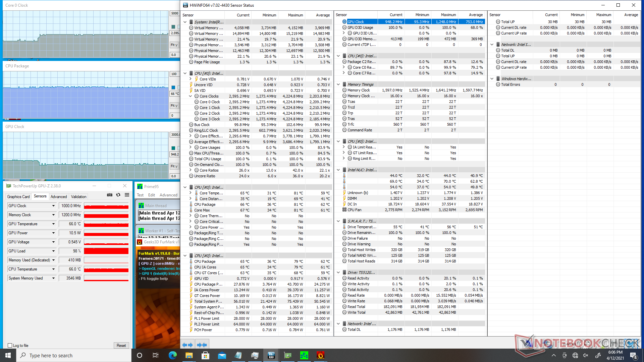
Task: Open the Advanced menu in Prime95
Action: click(x=168, y=195)
